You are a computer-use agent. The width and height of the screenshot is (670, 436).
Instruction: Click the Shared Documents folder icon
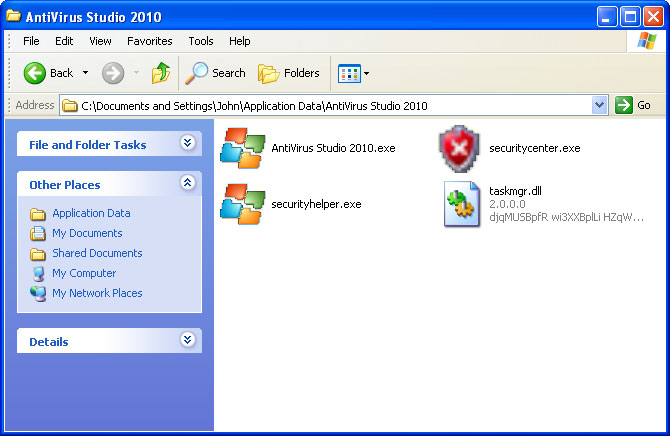38,254
